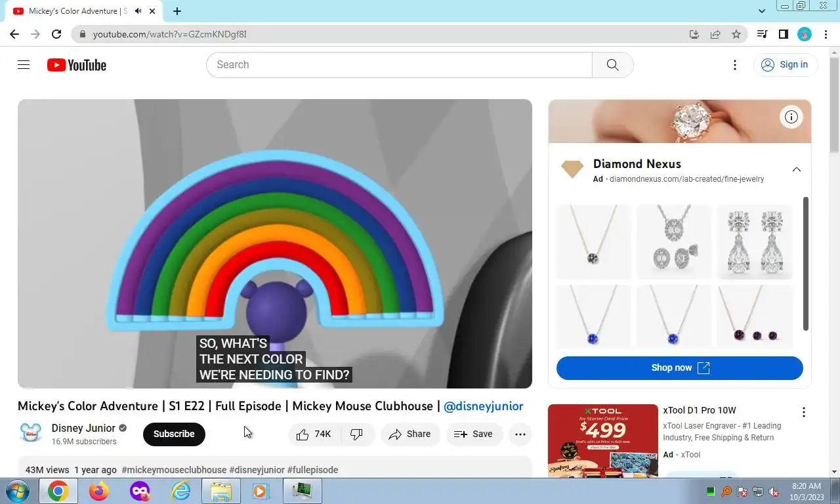Click the tray volume muted icon

click(x=774, y=492)
